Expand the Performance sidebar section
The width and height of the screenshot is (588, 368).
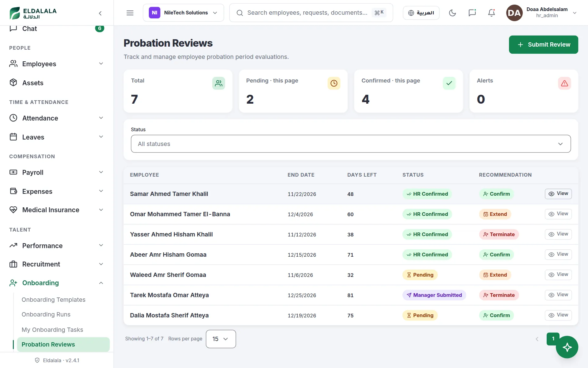tap(57, 246)
